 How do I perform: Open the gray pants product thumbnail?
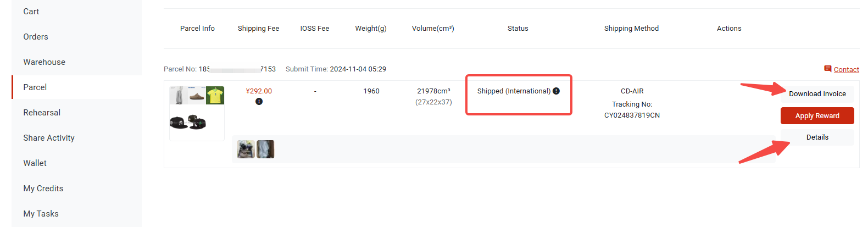(x=178, y=95)
